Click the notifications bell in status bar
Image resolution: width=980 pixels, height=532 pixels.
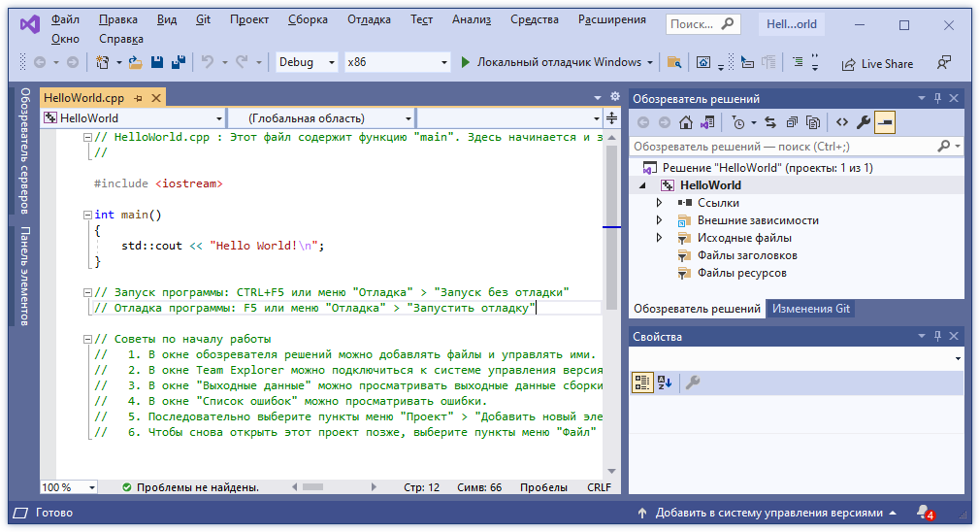pos(922,513)
